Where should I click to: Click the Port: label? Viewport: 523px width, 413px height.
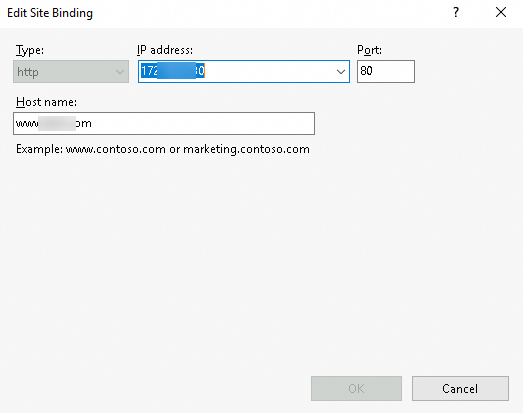369,50
